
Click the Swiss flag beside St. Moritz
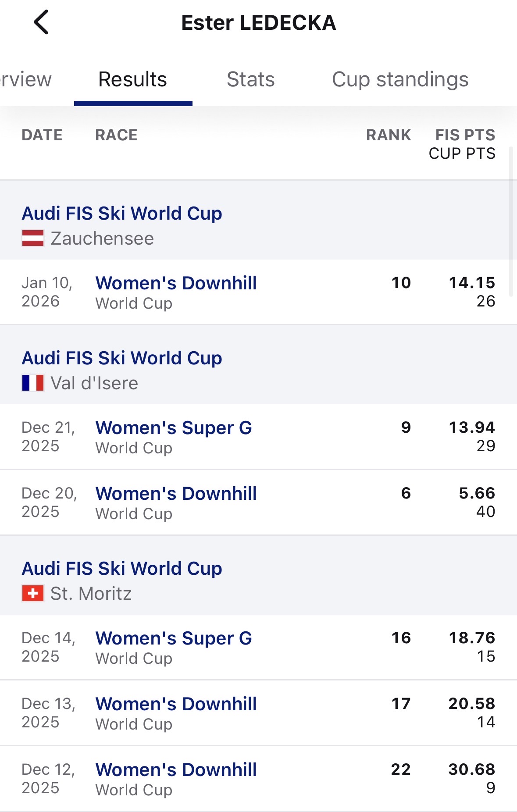click(33, 594)
